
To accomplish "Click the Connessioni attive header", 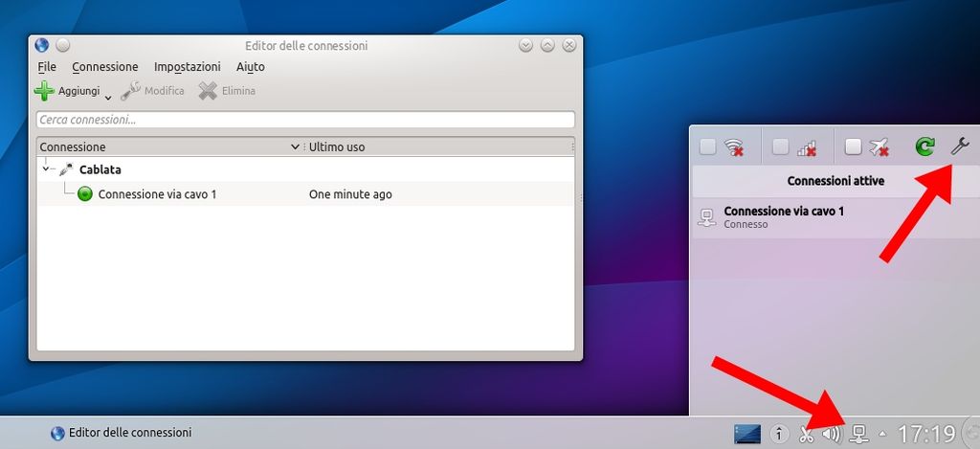I will (x=835, y=181).
